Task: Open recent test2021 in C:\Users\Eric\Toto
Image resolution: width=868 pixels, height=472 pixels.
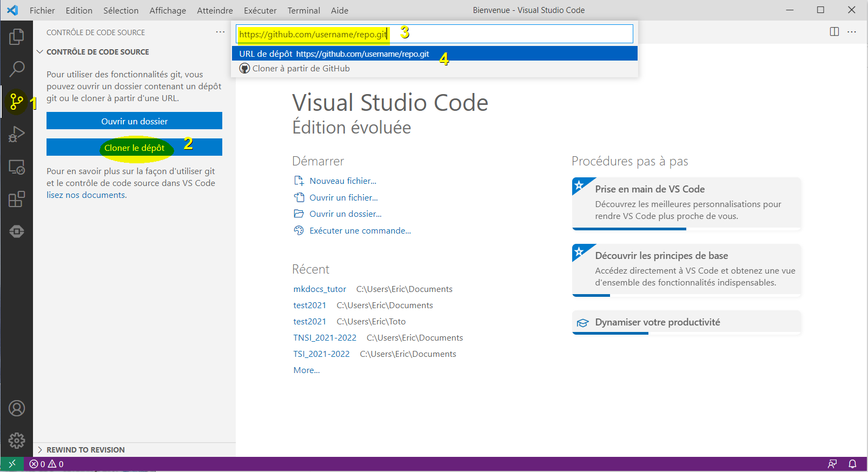Action: pos(310,322)
